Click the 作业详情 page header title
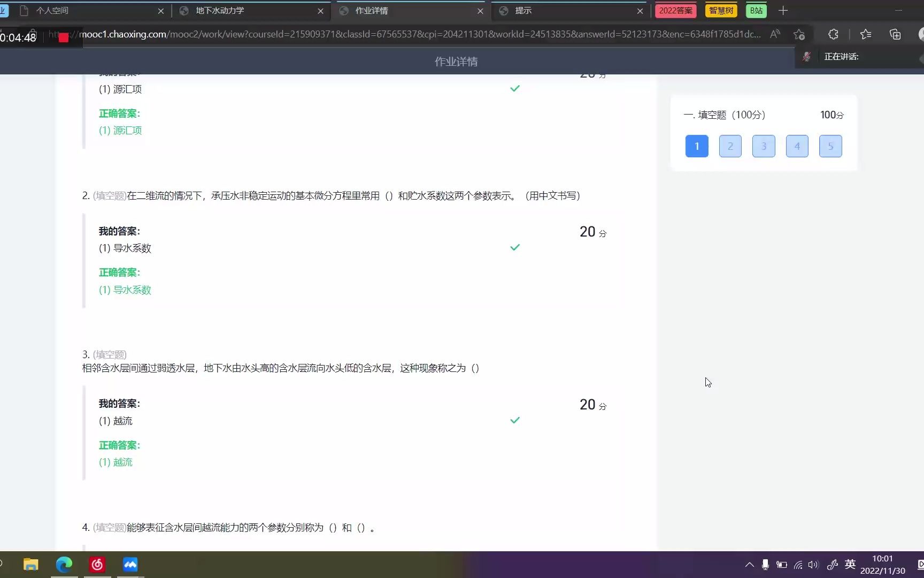 pyautogui.click(x=456, y=62)
